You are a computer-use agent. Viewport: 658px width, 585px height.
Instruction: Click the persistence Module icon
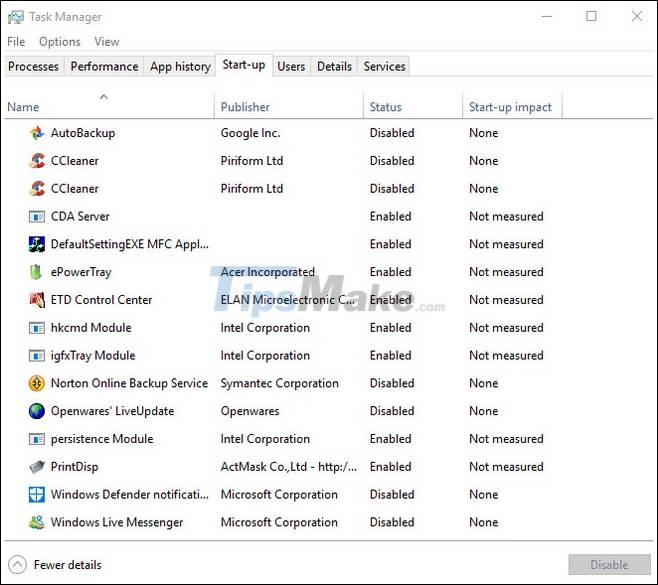tap(37, 439)
